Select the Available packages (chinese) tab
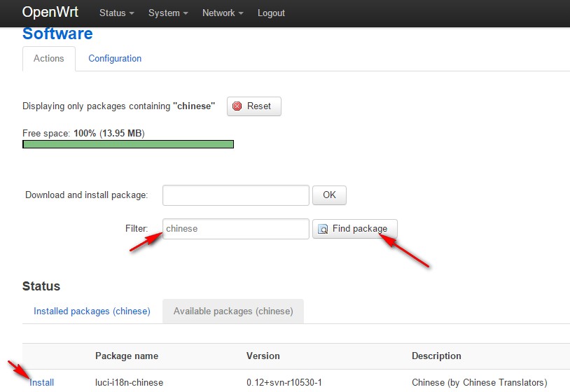 pyautogui.click(x=233, y=311)
